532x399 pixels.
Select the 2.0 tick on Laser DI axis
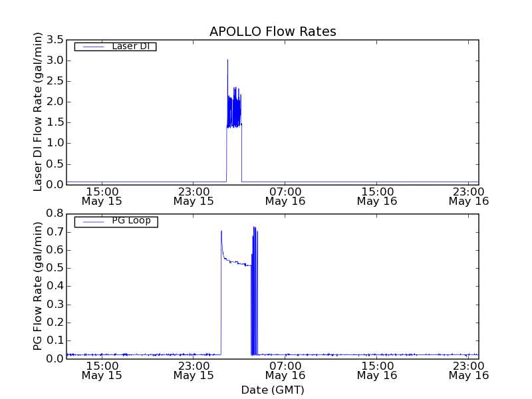click(x=55, y=102)
